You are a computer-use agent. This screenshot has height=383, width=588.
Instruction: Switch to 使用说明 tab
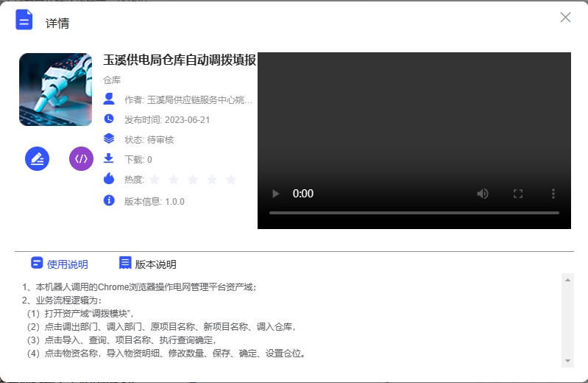click(x=59, y=264)
